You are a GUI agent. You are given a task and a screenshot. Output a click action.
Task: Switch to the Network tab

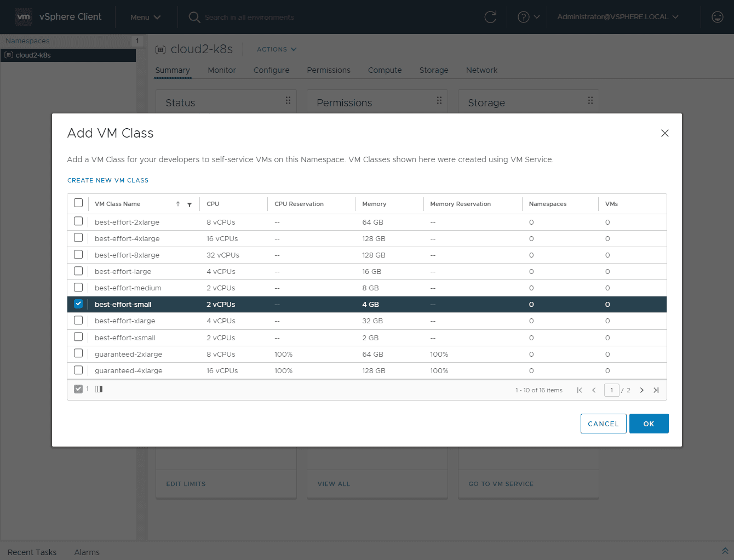click(x=482, y=70)
